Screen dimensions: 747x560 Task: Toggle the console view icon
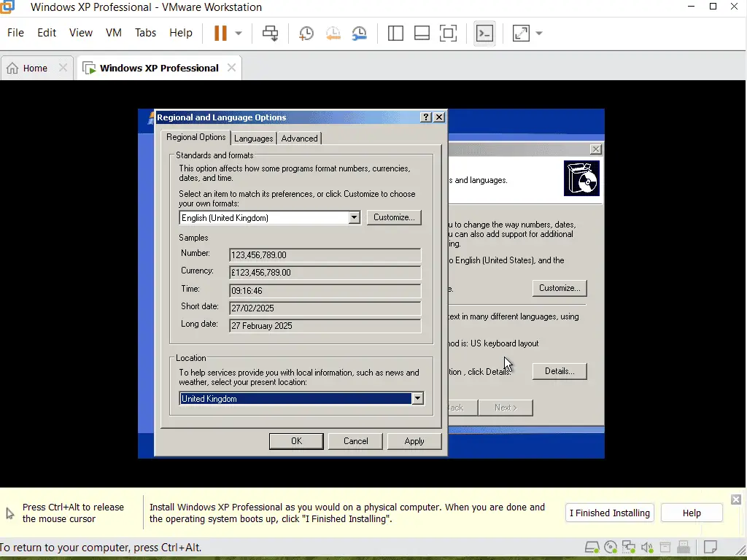tap(484, 33)
